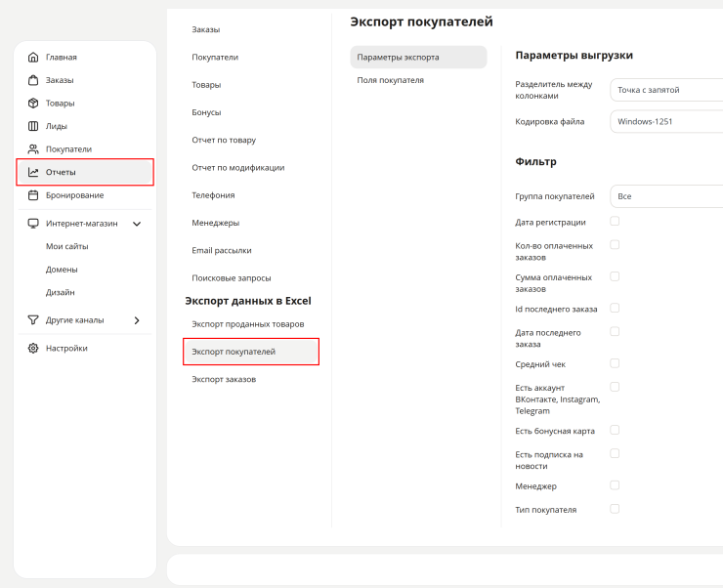This screenshot has height=588, width=723.
Task: Click the gear icon for Настройки
Action: point(33,348)
